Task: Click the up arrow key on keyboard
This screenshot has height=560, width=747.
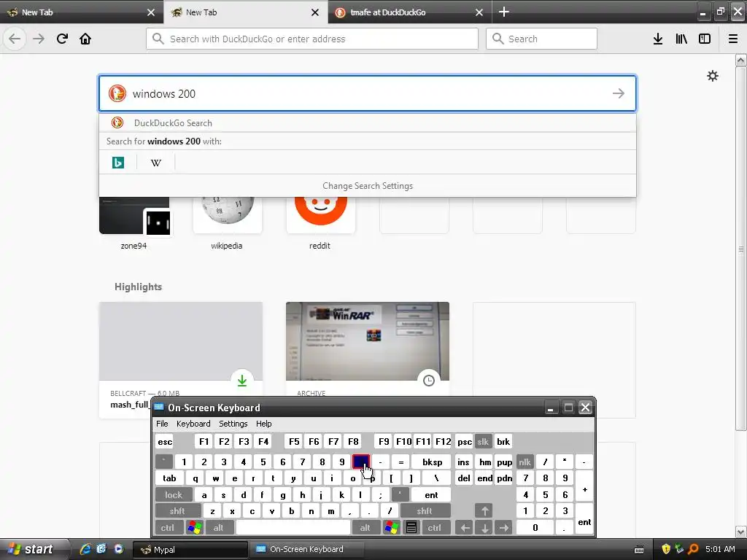Action: coord(484,511)
